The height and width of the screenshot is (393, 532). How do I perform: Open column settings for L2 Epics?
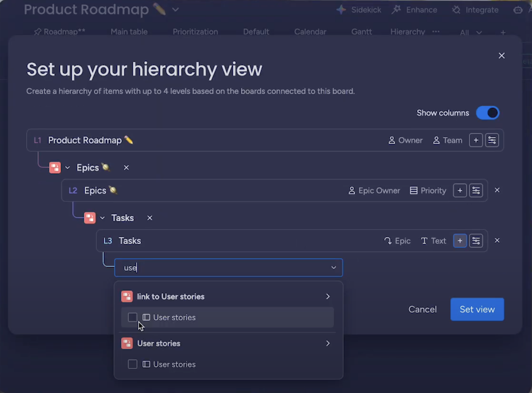click(x=476, y=190)
